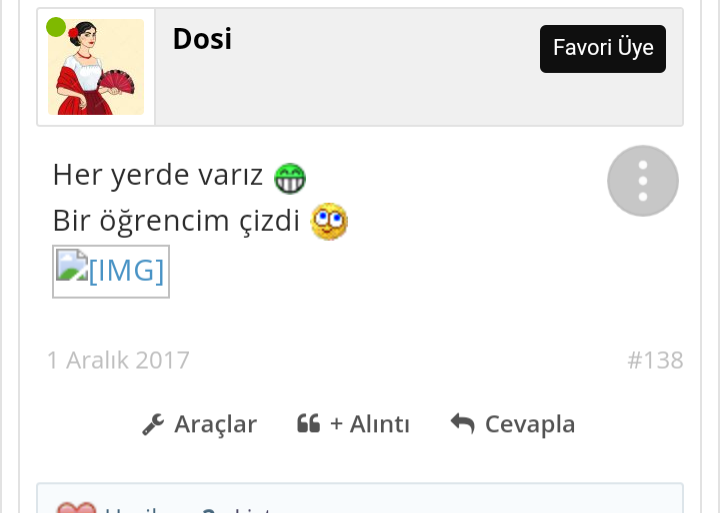Click the green grinning emoji
Viewport: 720px width, 513px height.
coord(290,178)
